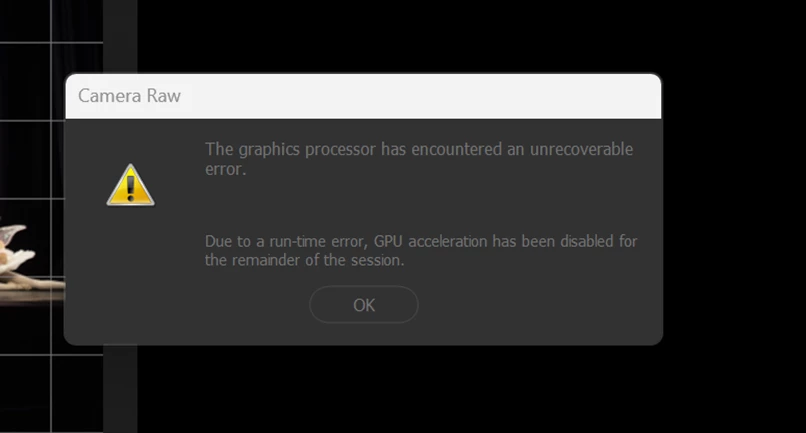The image size is (806, 433).
Task: Click the word GPU in the message
Action: [388, 241]
